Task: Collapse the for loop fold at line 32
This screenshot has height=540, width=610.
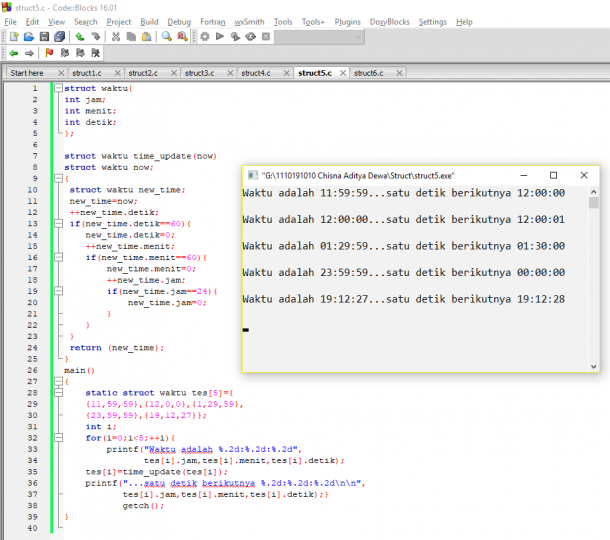Action: point(58,438)
